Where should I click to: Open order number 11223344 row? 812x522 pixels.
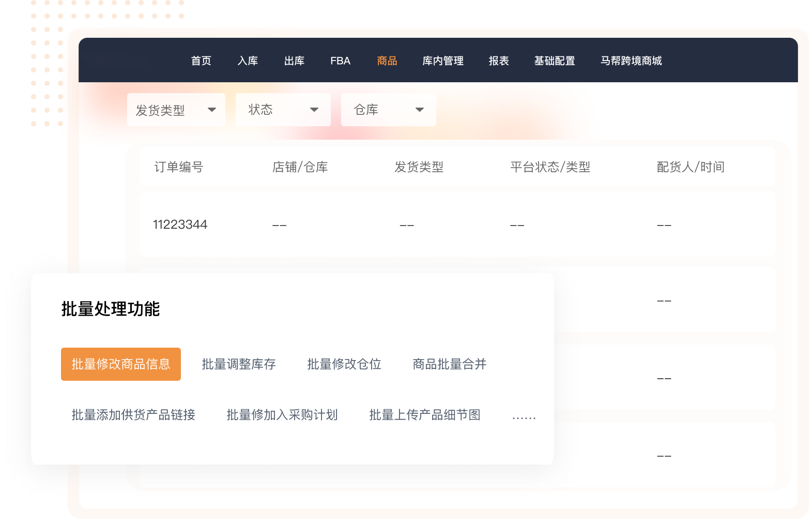click(180, 225)
